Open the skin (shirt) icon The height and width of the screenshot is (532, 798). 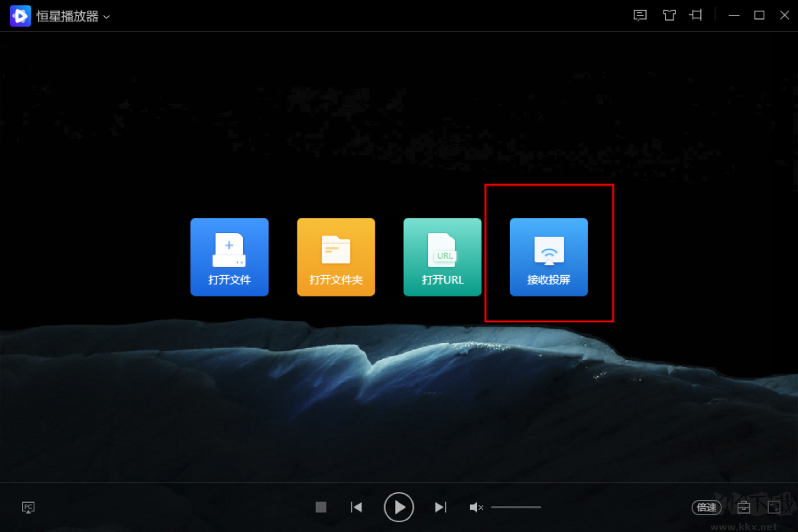[670, 15]
